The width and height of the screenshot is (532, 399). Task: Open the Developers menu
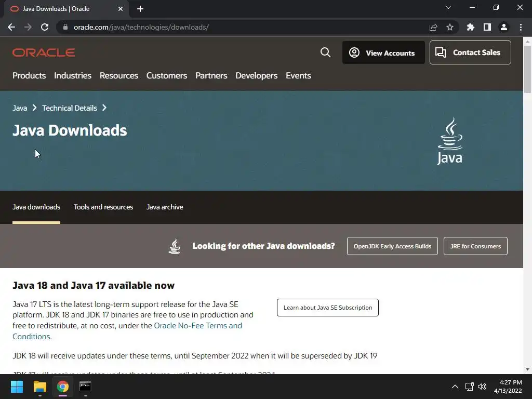pyautogui.click(x=257, y=76)
